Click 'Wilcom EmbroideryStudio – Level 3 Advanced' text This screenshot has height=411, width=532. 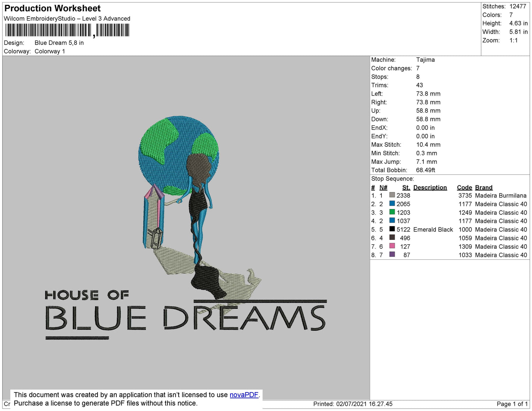[67, 18]
